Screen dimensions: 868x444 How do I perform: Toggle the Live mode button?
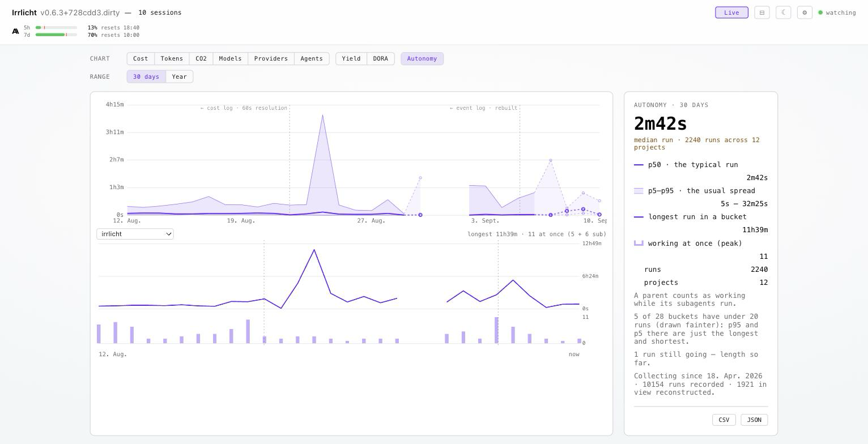click(x=731, y=12)
